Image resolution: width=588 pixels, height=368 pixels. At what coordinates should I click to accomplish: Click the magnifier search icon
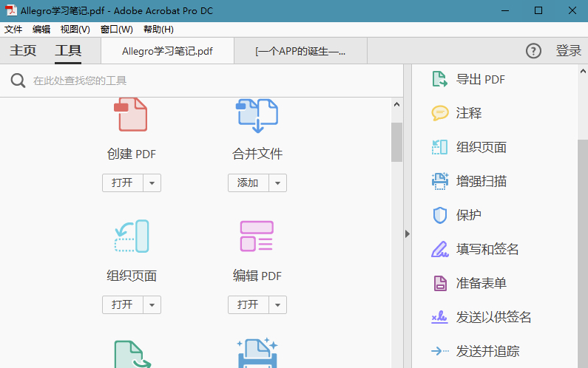pyautogui.click(x=18, y=81)
